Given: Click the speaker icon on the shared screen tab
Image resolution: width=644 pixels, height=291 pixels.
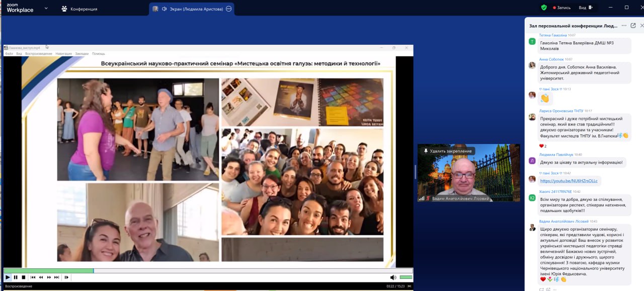Looking at the screenshot, I should pos(164,9).
